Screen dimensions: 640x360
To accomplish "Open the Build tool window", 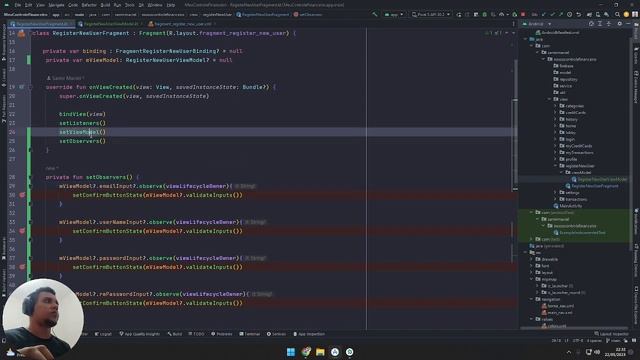I will pyautogui.click(x=175, y=334).
